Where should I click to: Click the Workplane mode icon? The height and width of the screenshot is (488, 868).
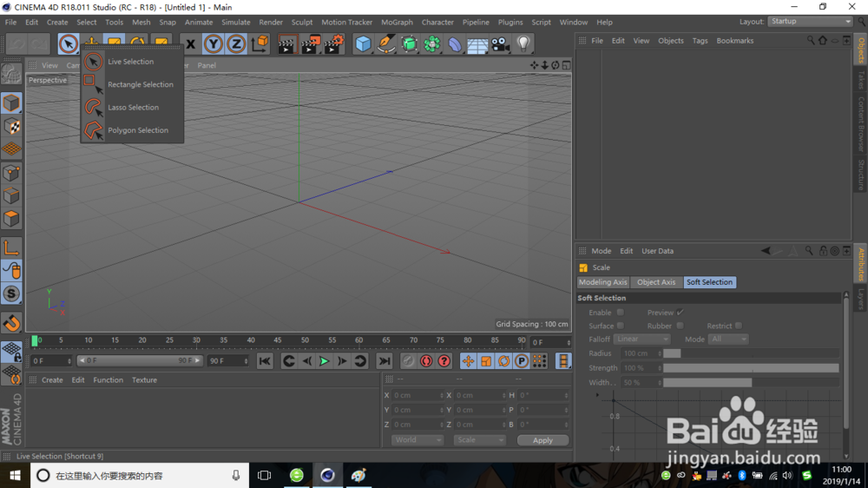click(x=11, y=149)
